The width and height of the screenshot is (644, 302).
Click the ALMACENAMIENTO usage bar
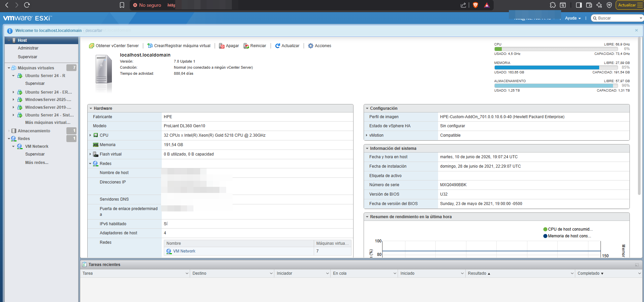tap(556, 86)
